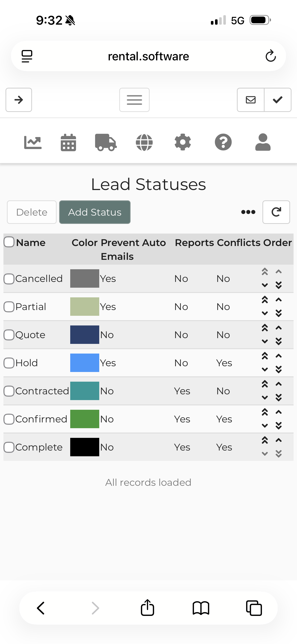This screenshot has width=297, height=644.
Task: Open the calendar icon in the nav bar
Action: coord(68,143)
